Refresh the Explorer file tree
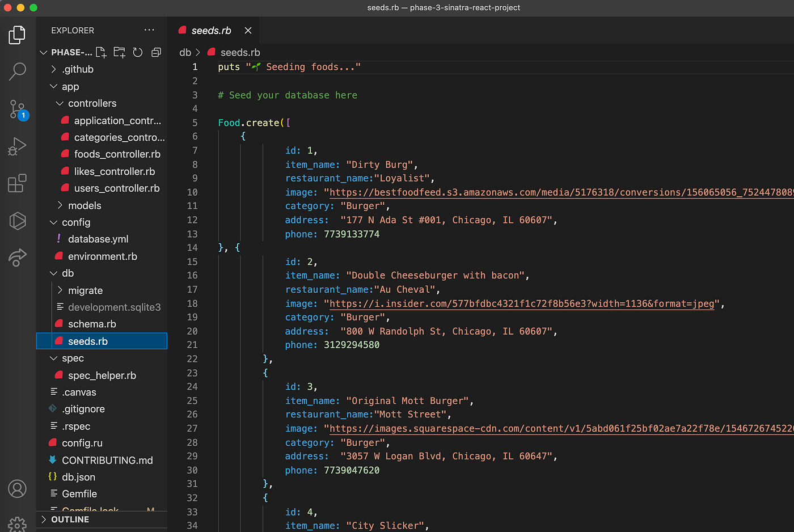This screenshot has height=532, width=794. click(x=138, y=52)
